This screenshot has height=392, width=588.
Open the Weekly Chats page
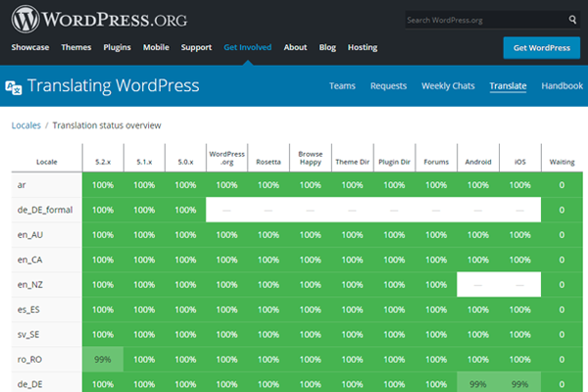coord(448,86)
